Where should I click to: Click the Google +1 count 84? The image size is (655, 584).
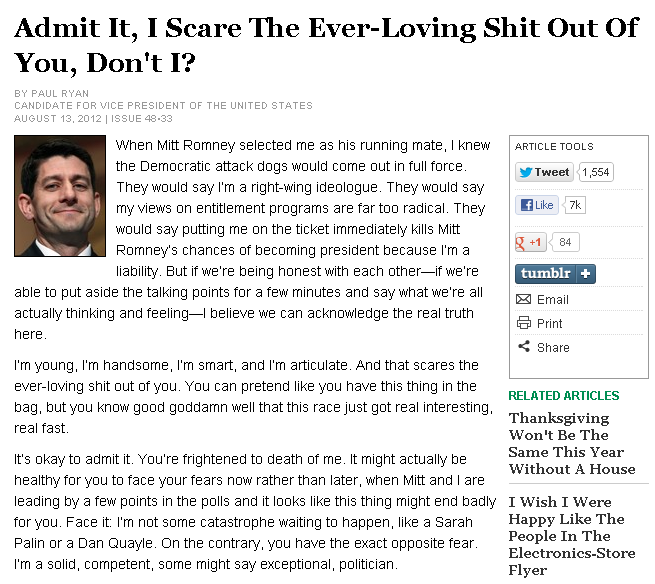click(565, 242)
